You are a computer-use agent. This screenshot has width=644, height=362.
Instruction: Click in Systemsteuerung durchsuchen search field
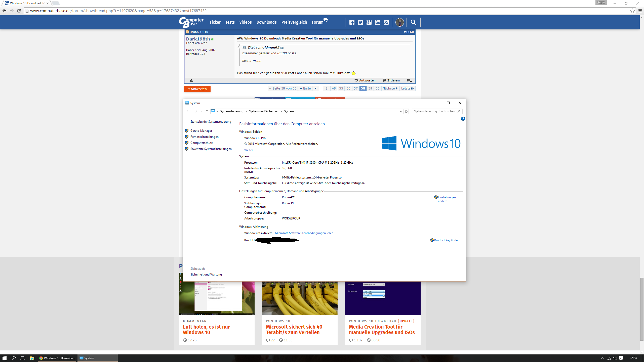434,111
